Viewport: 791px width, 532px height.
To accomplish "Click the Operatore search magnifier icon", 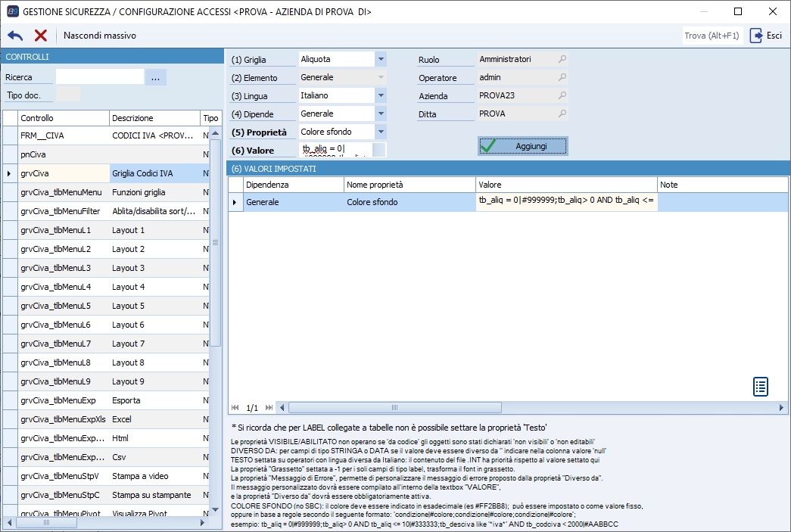I will [562, 77].
